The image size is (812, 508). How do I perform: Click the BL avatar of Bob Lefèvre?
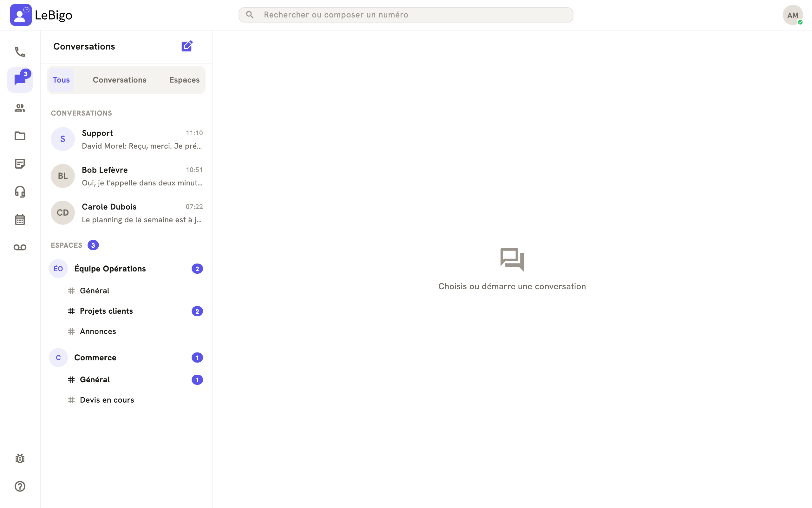click(63, 176)
